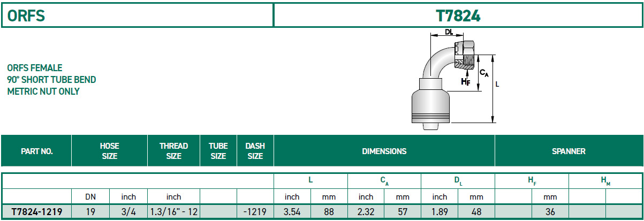Viewport: 644px width, 221px height.
Task: Click the CA inch value 2.32
Action: (x=366, y=212)
